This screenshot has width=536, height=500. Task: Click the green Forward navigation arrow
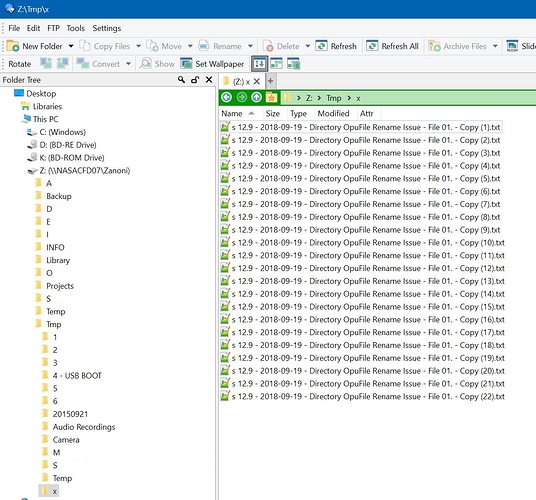point(242,97)
